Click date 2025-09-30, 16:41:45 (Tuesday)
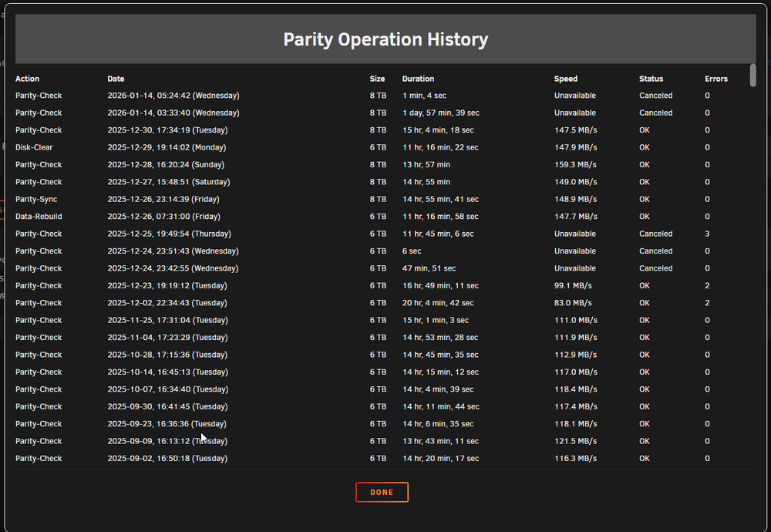This screenshot has height=532, width=771. tap(167, 406)
